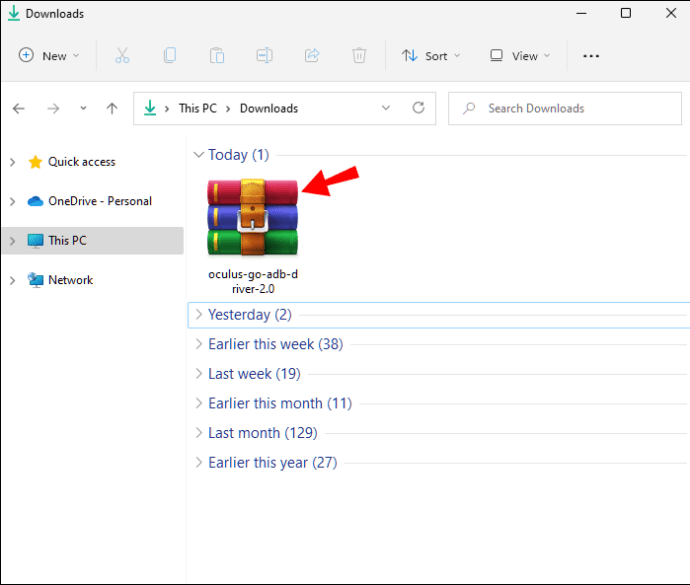Expand the Yesterday (2) group
This screenshot has height=585, width=690.
coord(199,314)
